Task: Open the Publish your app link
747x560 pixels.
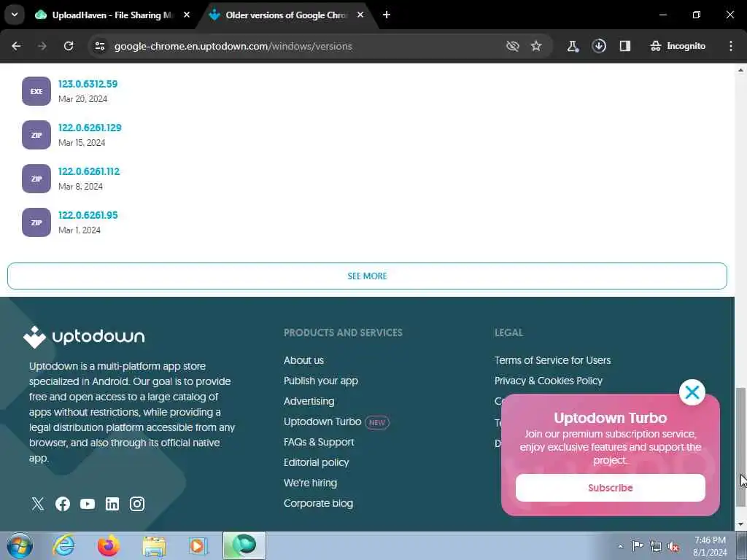Action: (x=321, y=381)
